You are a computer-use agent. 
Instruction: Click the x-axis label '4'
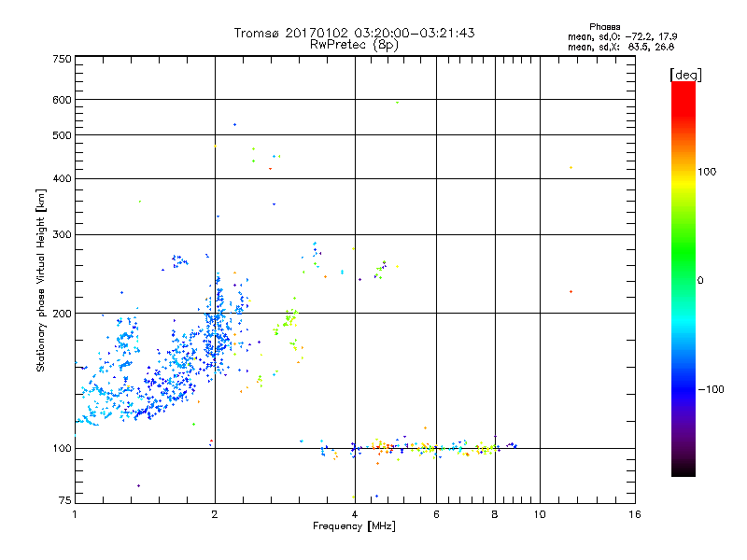[x=355, y=514]
